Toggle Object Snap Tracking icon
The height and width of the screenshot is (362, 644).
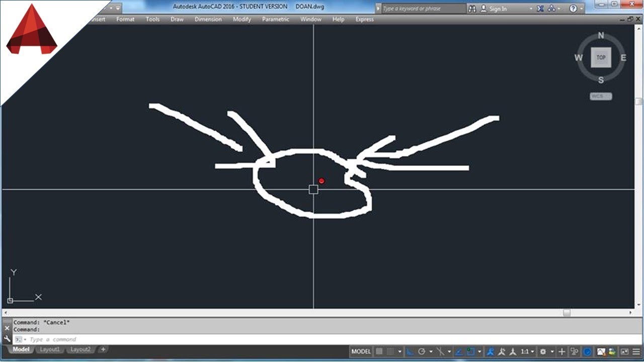[458, 351]
